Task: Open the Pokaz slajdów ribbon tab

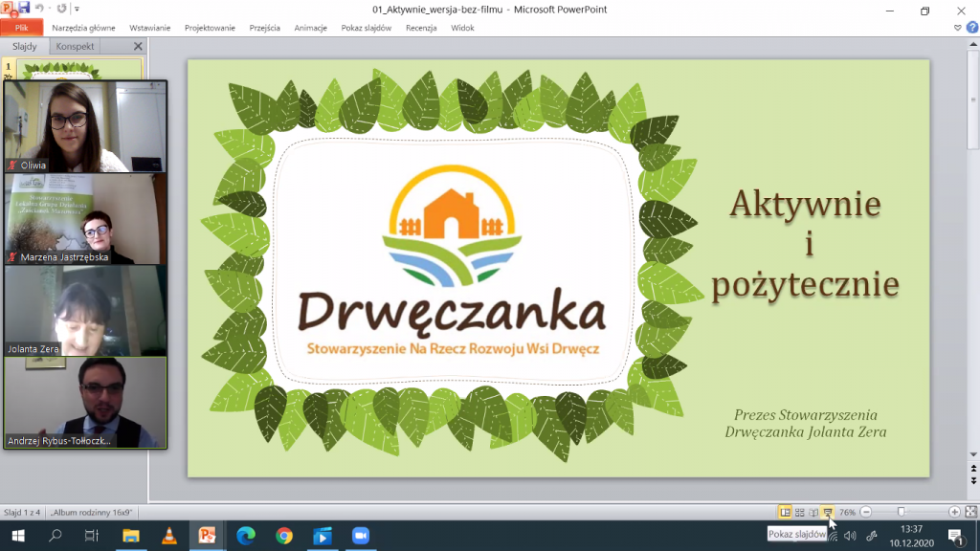Action: (367, 28)
